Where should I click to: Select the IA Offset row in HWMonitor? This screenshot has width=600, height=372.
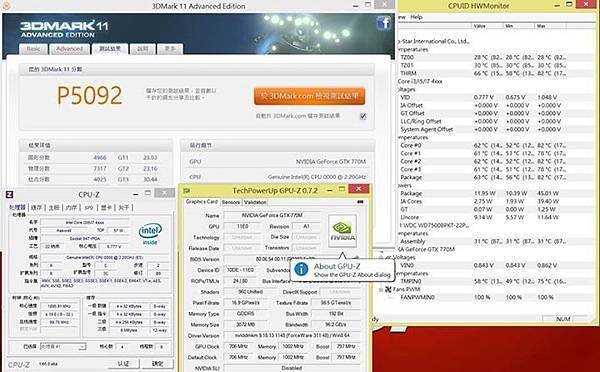point(483,105)
